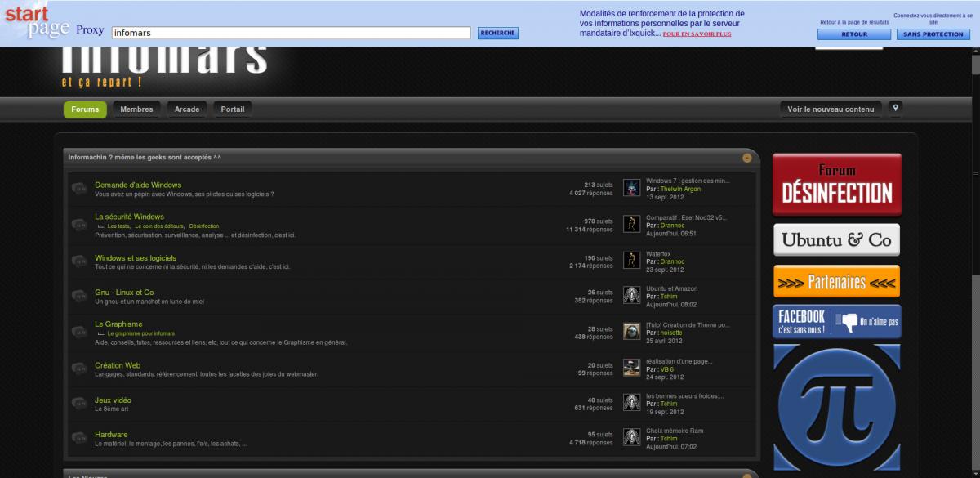Open the avatar next to les bonnes sueurs froides post
Viewport: 980px width, 478px height.
(631, 402)
